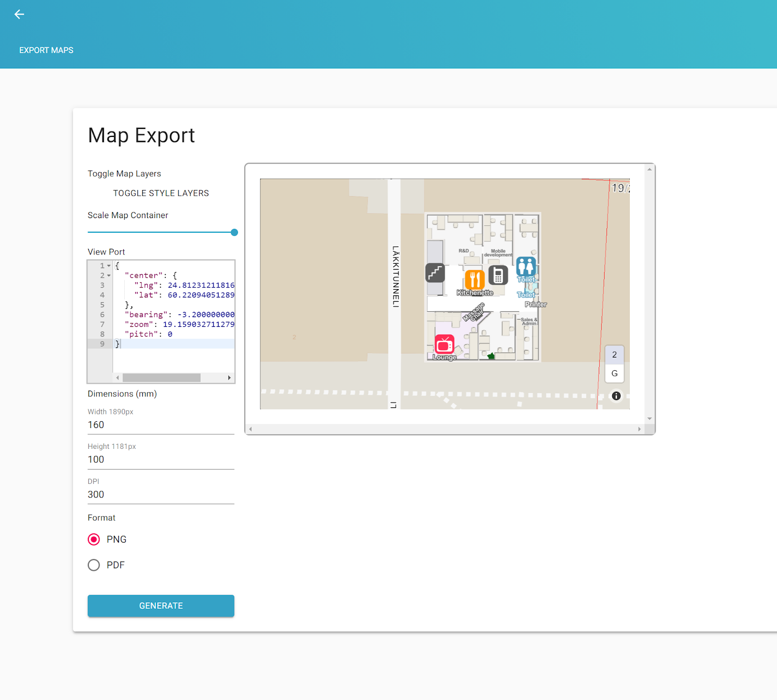The height and width of the screenshot is (700, 777).
Task: Click the stairs icon on the floor map
Action: click(435, 273)
